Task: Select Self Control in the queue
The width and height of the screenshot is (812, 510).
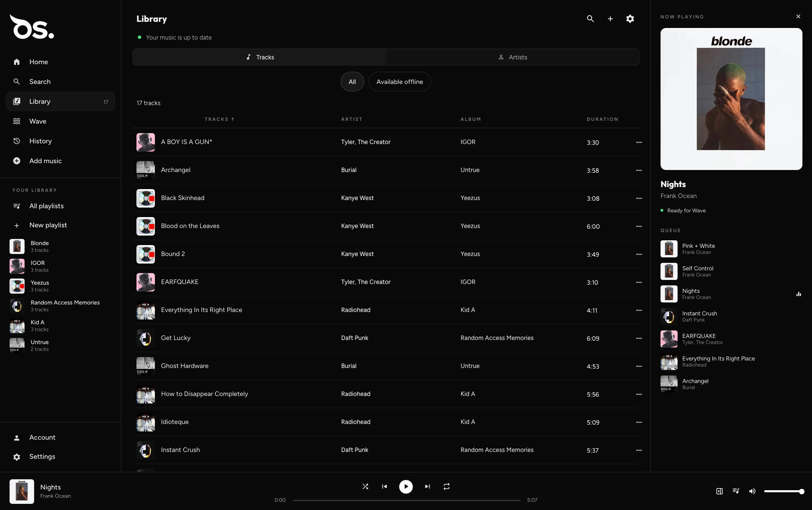Action: [x=731, y=271]
